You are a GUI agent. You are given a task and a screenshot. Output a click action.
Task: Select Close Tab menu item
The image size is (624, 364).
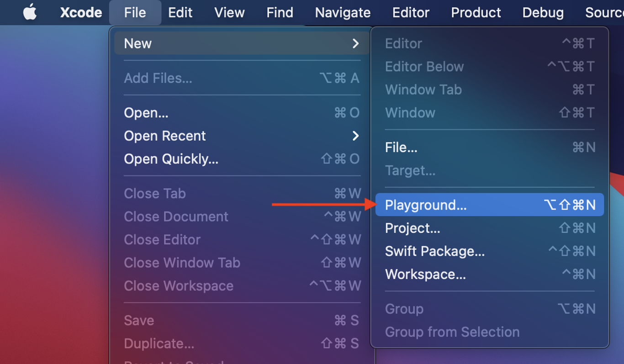pos(242,193)
